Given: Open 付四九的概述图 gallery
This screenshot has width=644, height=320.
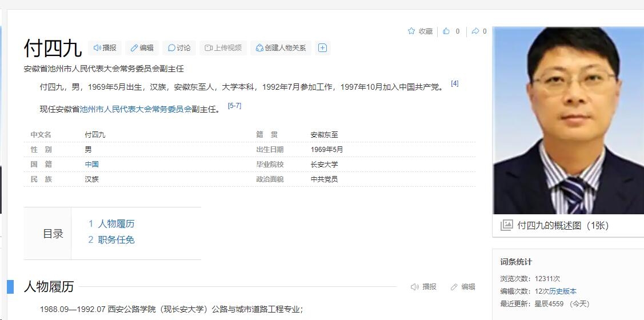Looking at the screenshot, I should point(562,226).
